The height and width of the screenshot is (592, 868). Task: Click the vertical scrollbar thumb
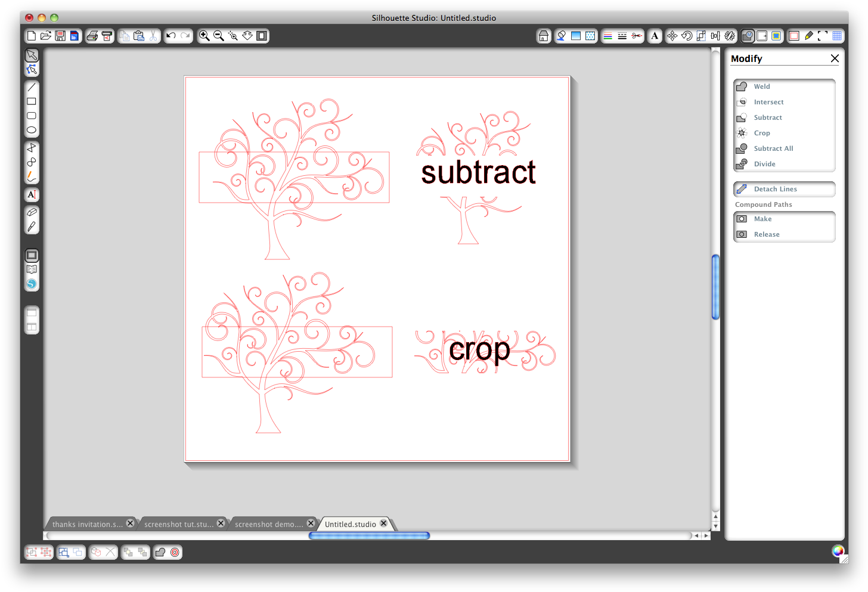click(715, 287)
